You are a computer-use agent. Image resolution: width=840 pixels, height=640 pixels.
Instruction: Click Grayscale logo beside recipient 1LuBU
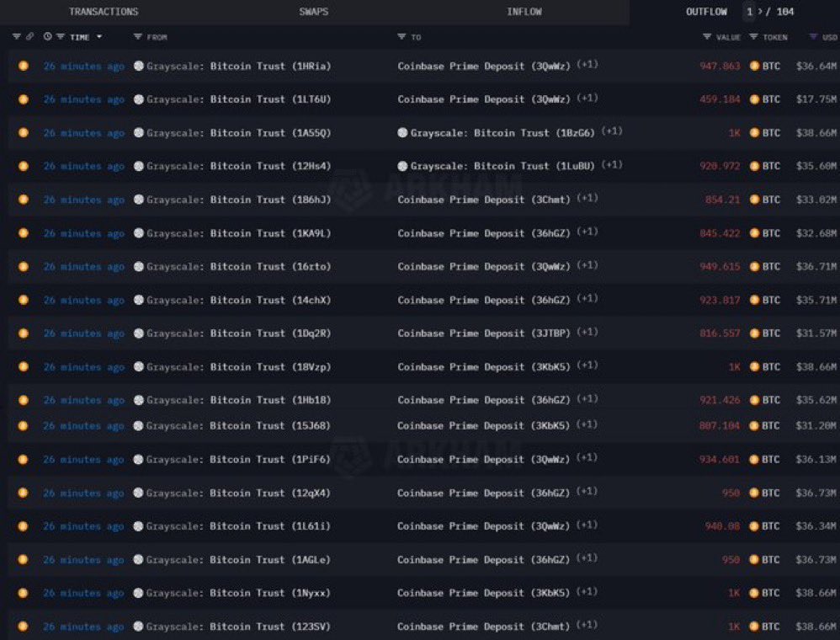pyautogui.click(x=402, y=166)
